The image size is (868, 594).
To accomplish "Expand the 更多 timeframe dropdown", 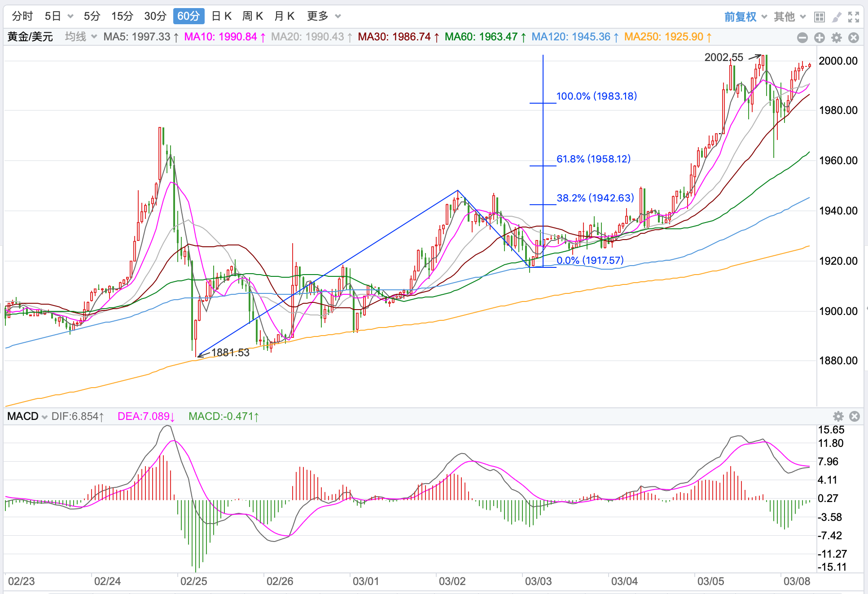I will 324,16.
